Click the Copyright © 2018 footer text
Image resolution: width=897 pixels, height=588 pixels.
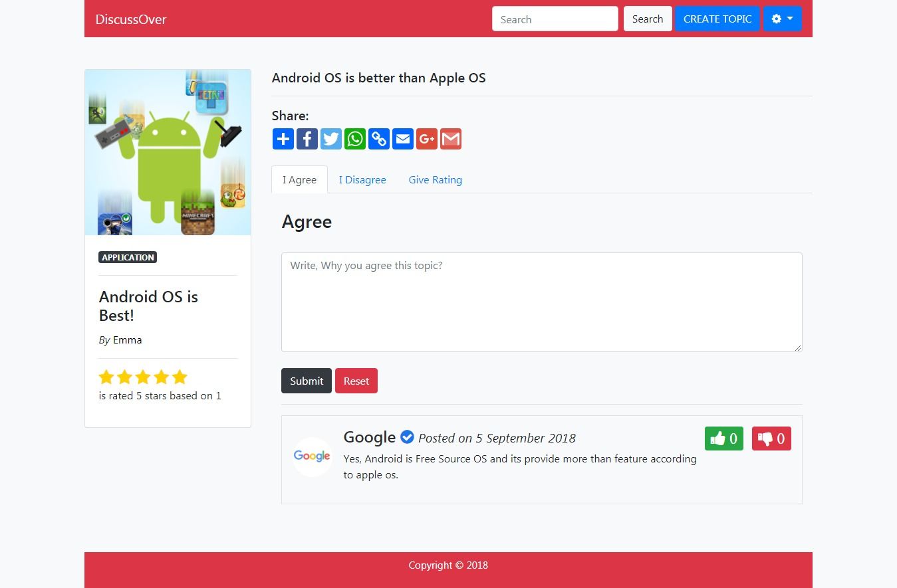[448, 565]
